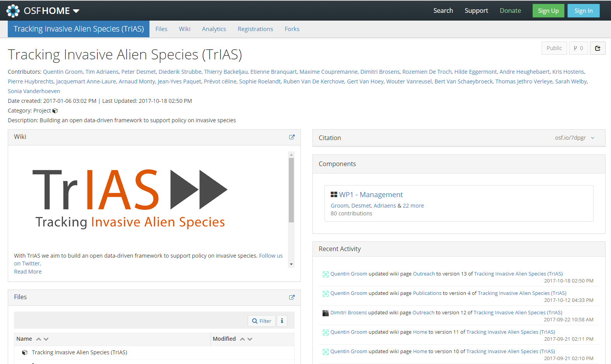Open Outreach wiki page version 13 link

[x=424, y=274]
